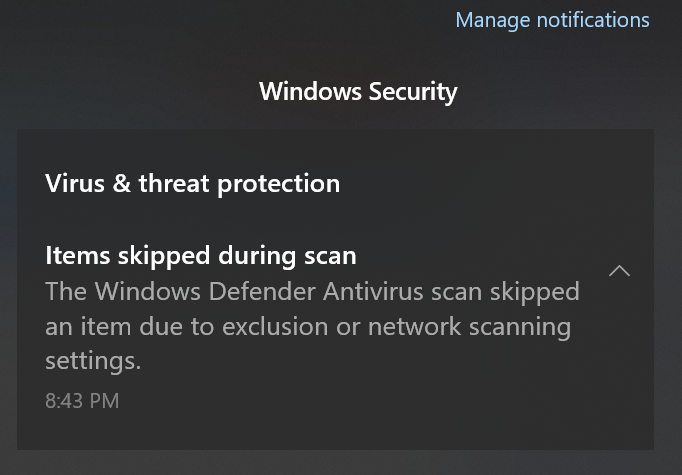Screen dimensions: 682x475
Task: Click the word protection in the notification heading
Action: point(278,184)
